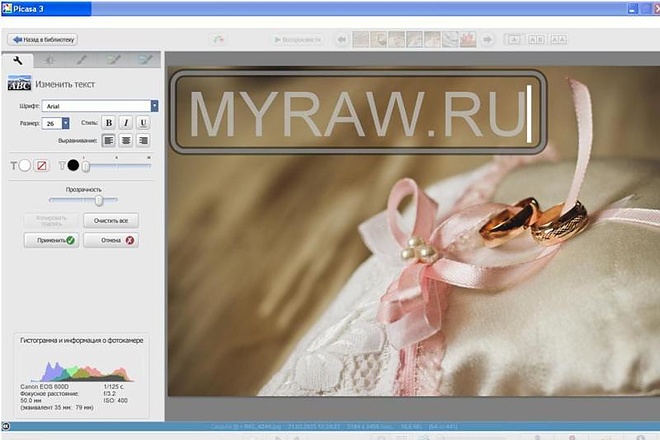Image resolution: width=660 pixels, height=440 pixels.
Task: Pick the black outline color swatch
Action: (73, 165)
